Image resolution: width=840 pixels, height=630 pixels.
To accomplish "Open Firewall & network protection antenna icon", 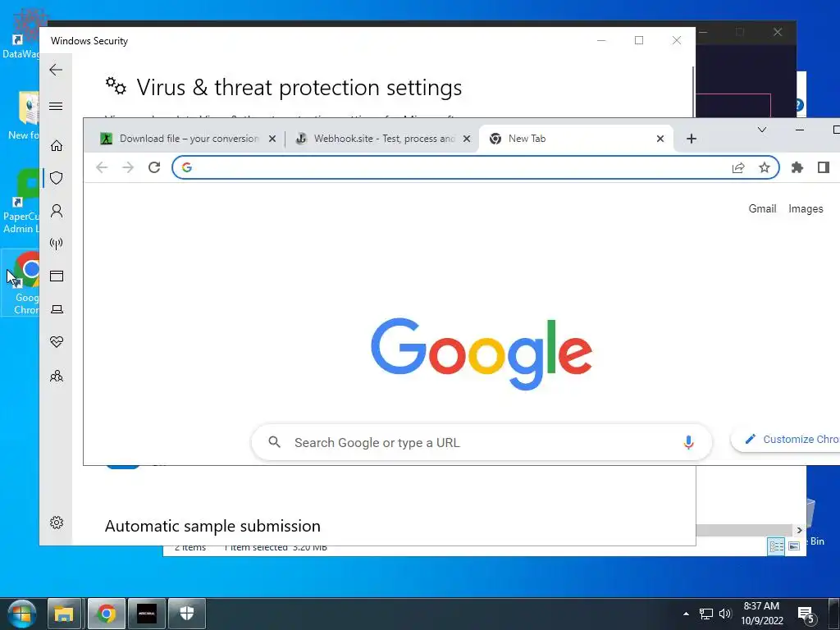I will [57, 244].
